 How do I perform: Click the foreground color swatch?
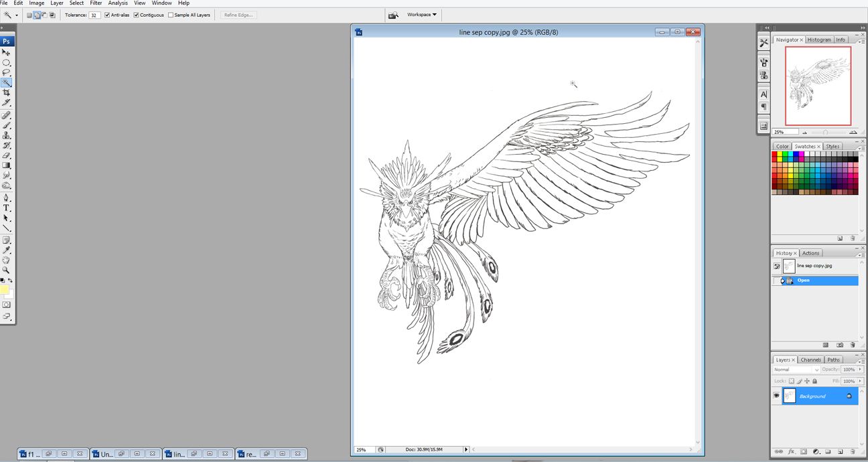click(5, 290)
